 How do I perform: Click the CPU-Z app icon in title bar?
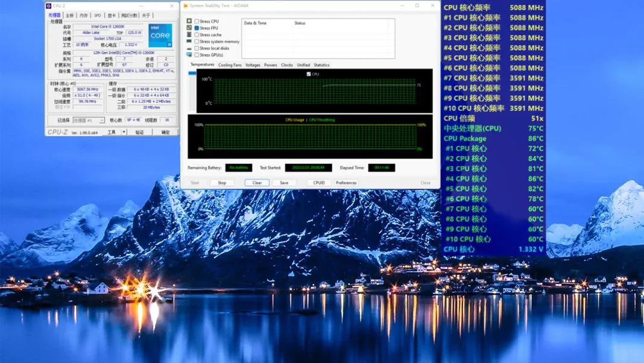click(49, 6)
